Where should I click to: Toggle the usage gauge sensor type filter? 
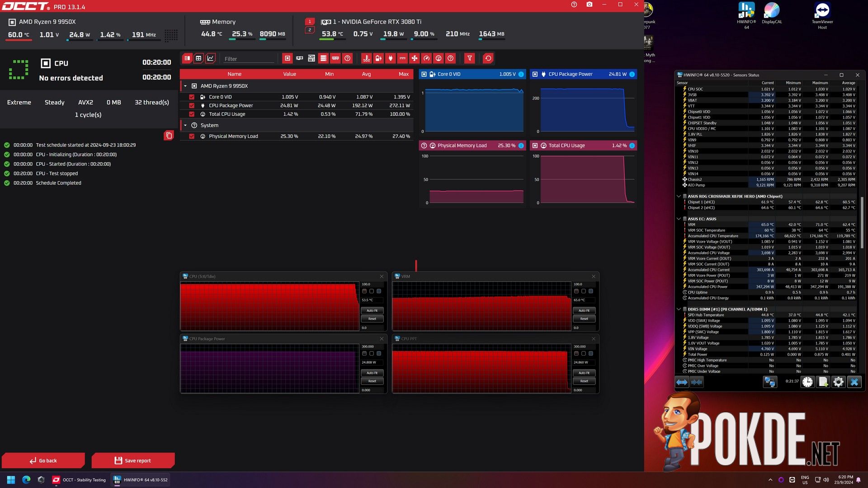tap(439, 58)
